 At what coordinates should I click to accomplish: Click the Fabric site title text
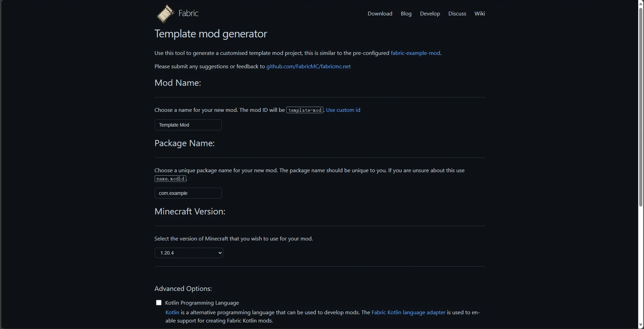coord(189,14)
